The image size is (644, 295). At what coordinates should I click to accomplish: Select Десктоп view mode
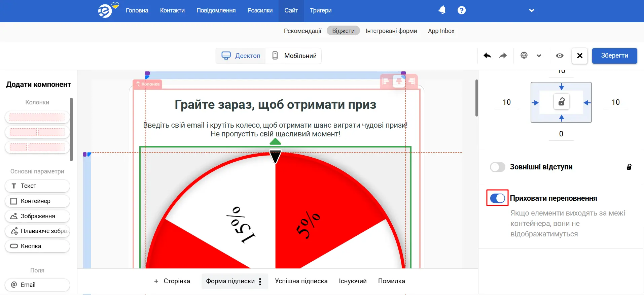click(x=241, y=56)
